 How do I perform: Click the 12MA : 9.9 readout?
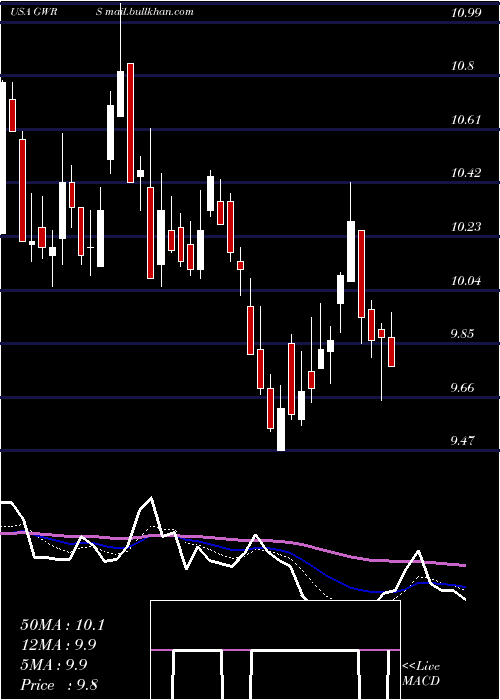point(59,645)
